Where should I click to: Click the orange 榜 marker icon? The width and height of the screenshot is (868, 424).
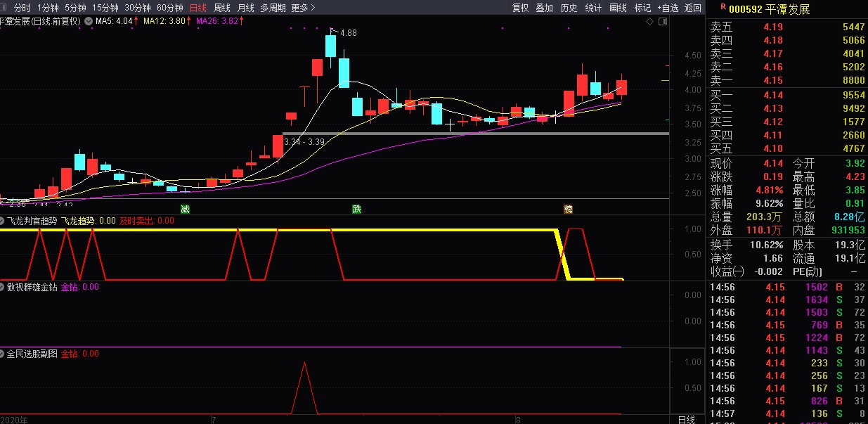coord(568,209)
